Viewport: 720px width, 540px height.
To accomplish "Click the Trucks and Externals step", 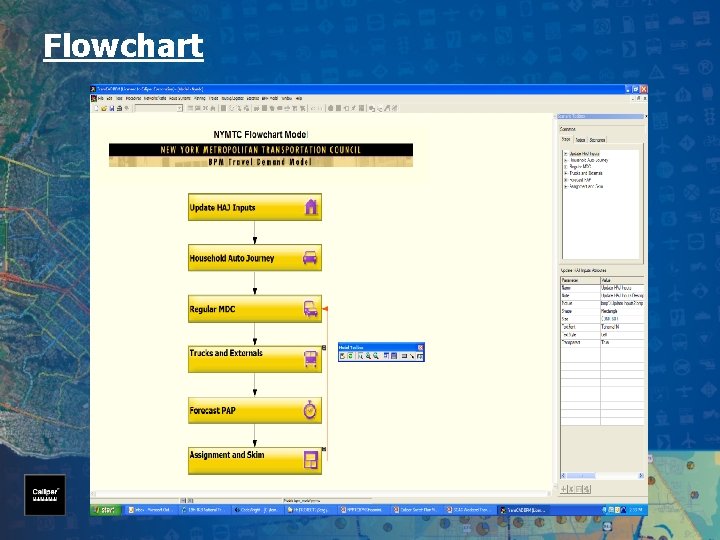I will pyautogui.click(x=255, y=359).
